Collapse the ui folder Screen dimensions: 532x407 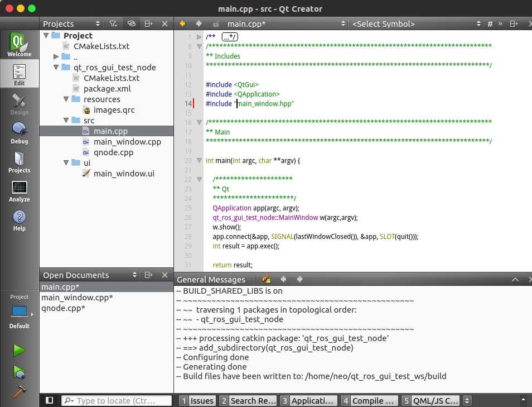click(66, 162)
